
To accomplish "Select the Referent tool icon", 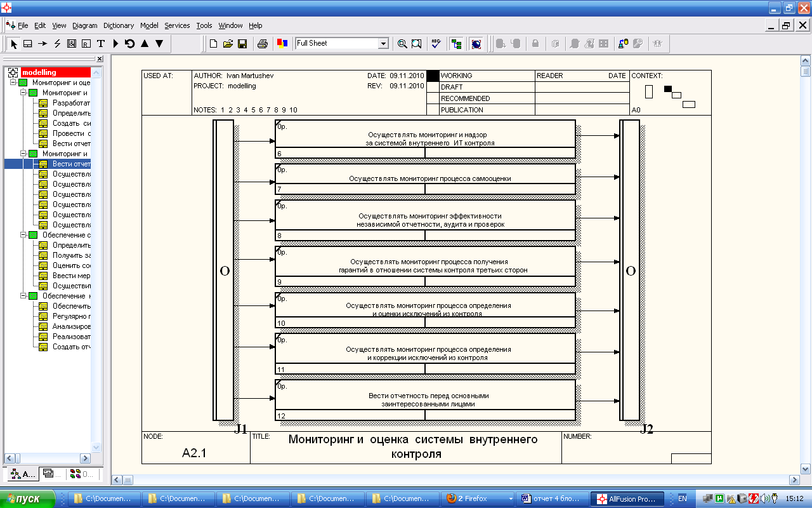I will (x=86, y=44).
